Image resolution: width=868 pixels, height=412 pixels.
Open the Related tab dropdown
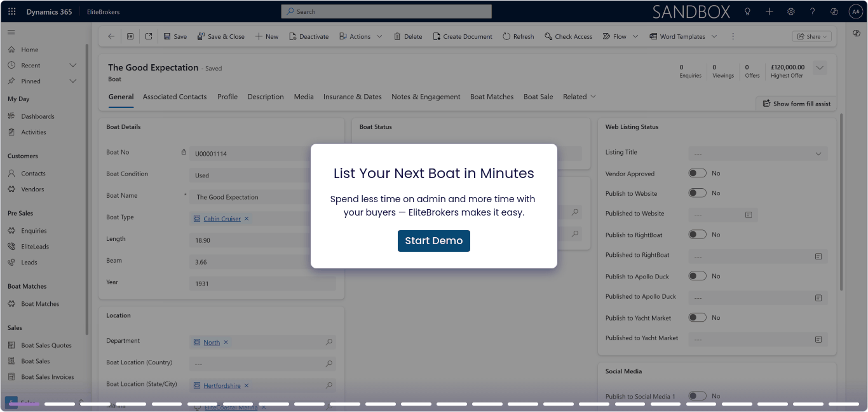tap(580, 97)
